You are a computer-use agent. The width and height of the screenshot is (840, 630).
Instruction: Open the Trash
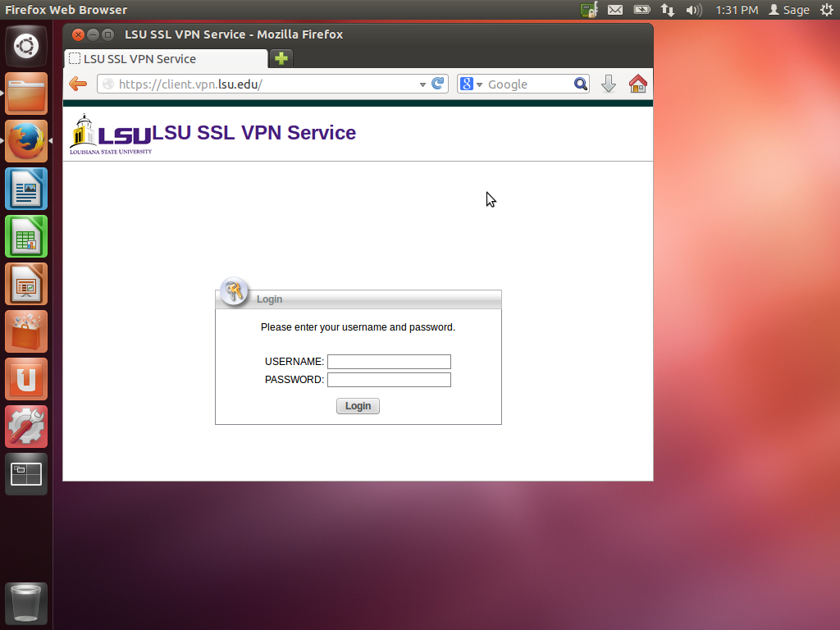click(26, 603)
